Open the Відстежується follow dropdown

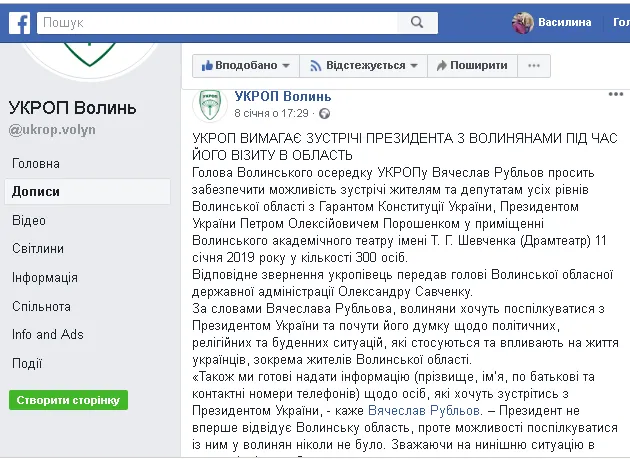[x=364, y=66]
